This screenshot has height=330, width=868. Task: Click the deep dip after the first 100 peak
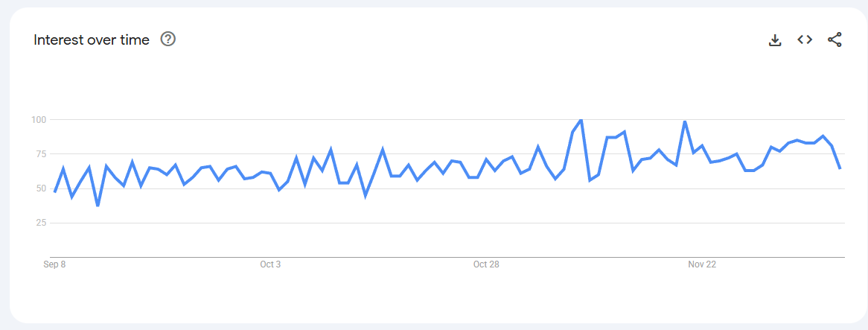click(x=590, y=180)
